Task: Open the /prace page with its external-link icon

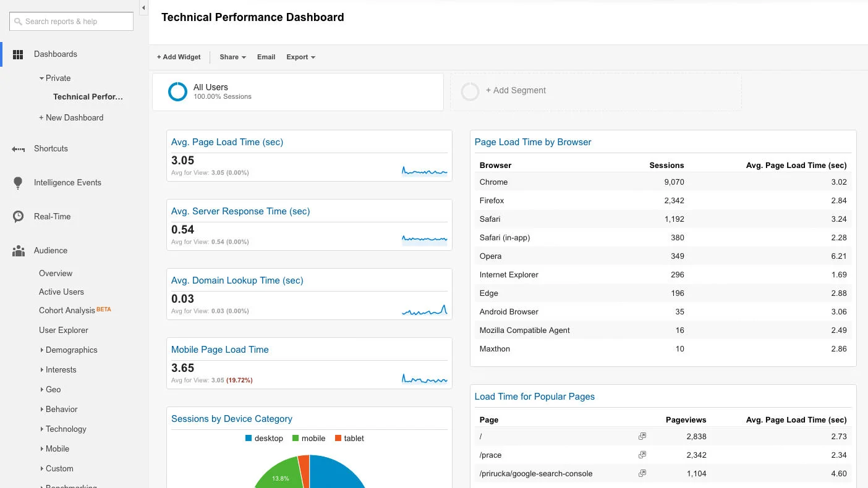Action: (x=642, y=455)
